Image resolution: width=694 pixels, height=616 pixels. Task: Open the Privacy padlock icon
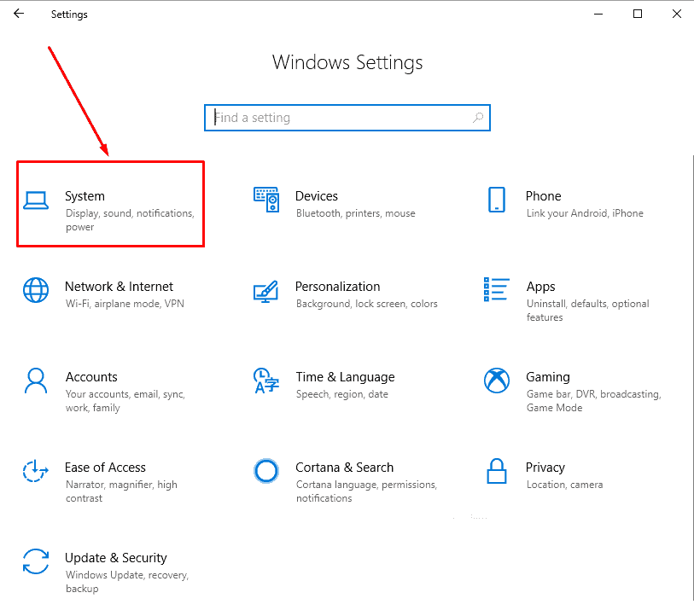[497, 471]
